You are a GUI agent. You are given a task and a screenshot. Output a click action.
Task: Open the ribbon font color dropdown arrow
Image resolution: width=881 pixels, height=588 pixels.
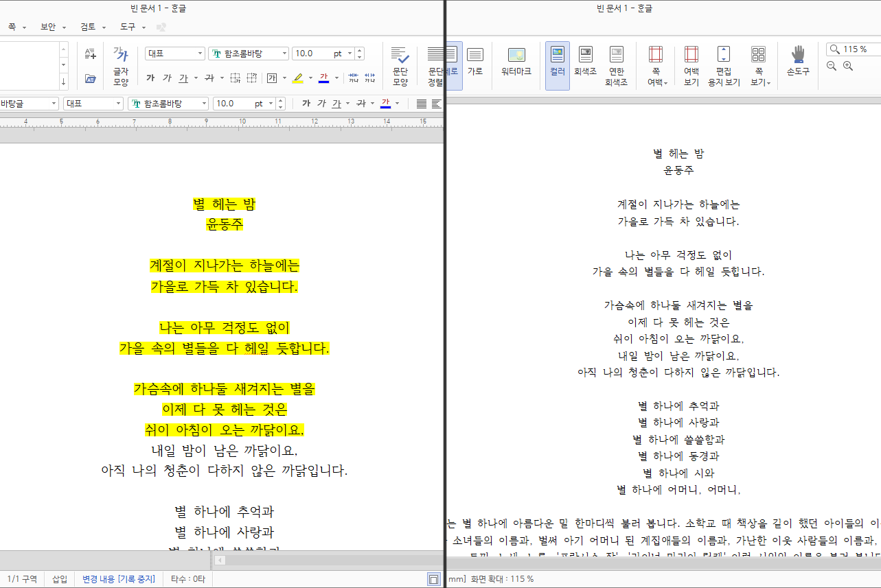click(x=336, y=78)
